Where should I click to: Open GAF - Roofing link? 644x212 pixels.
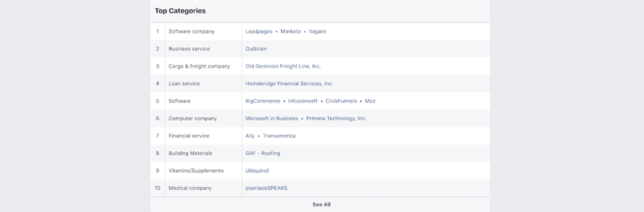pyautogui.click(x=263, y=153)
